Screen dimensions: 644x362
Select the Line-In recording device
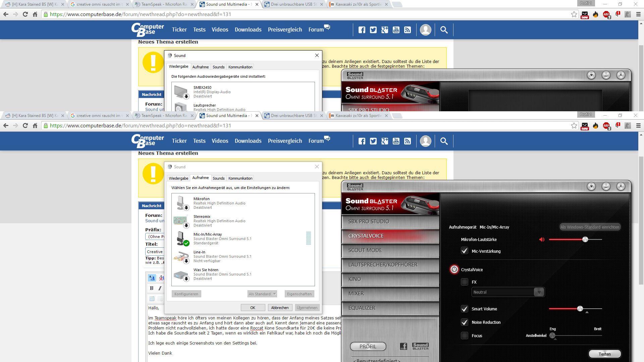click(243, 256)
